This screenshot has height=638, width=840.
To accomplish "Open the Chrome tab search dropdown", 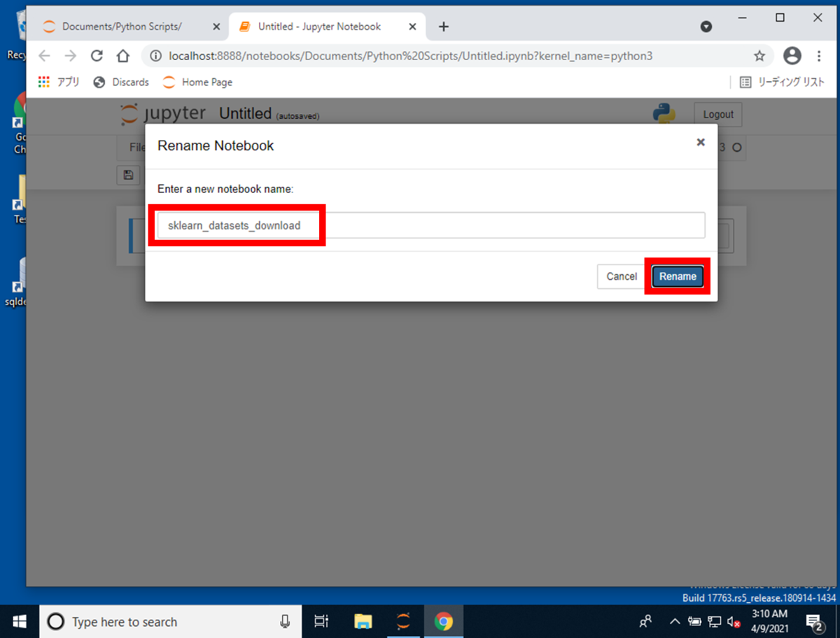I will 706,27.
